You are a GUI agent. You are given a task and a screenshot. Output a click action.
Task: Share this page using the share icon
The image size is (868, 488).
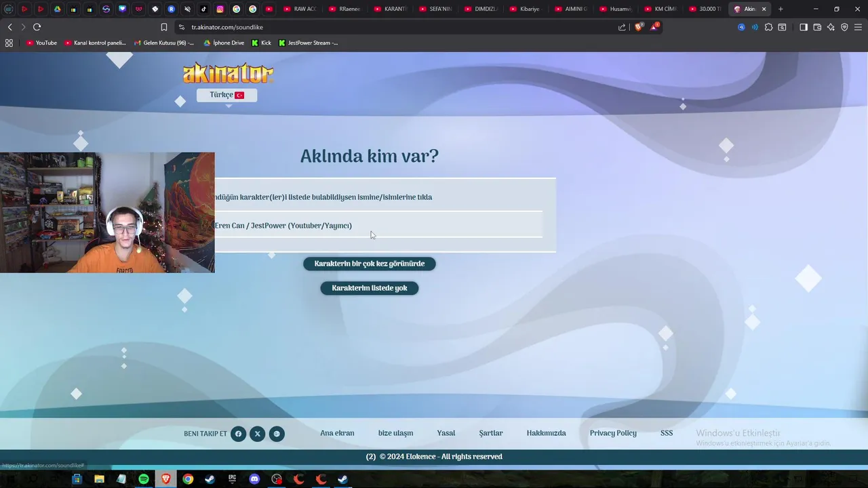[x=622, y=27]
